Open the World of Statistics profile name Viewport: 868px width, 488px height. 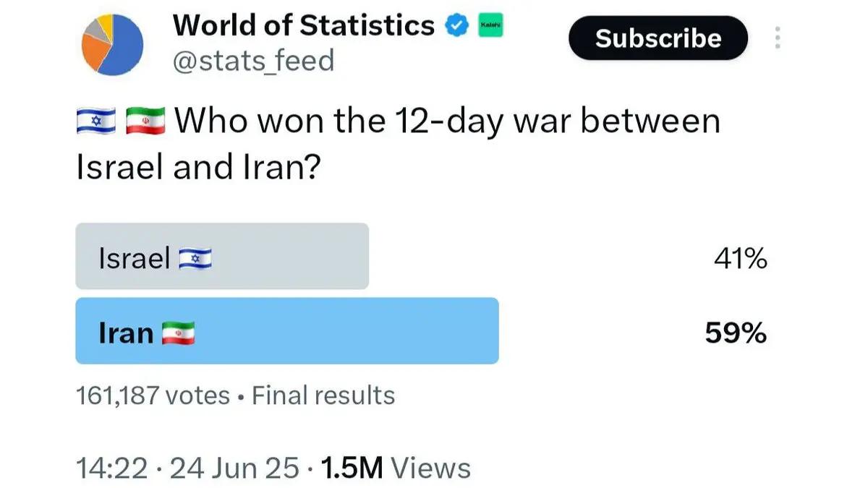tap(303, 26)
